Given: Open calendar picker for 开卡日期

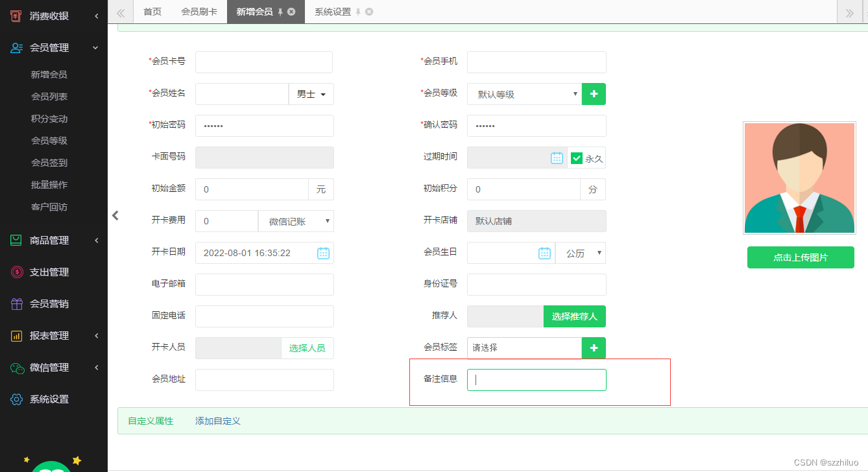Looking at the screenshot, I should tap(323, 253).
